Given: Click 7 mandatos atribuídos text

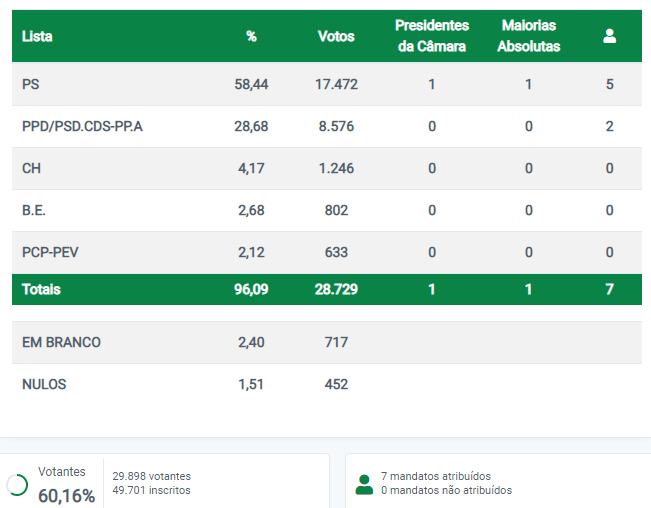Looking at the screenshot, I should click(436, 476).
